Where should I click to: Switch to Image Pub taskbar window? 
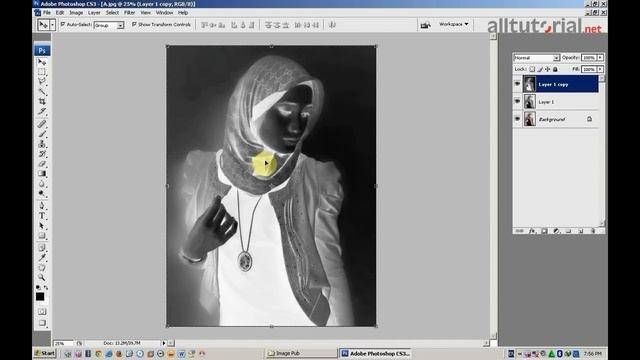tap(301, 353)
